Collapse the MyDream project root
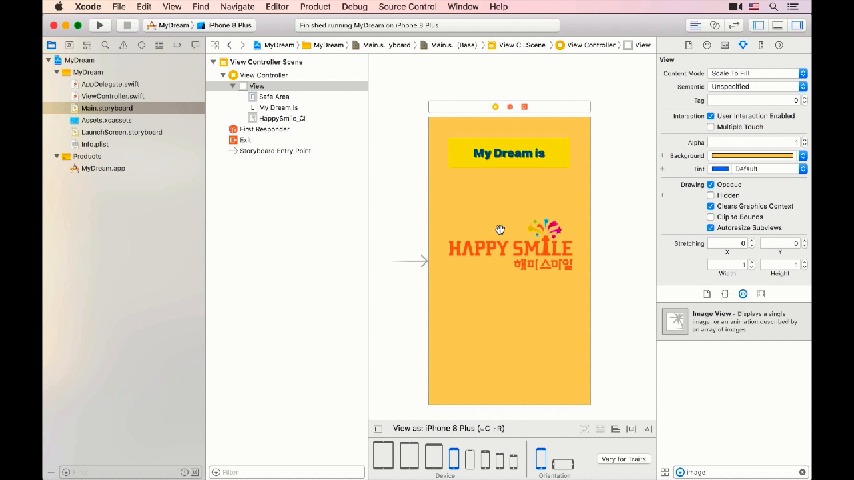The height and width of the screenshot is (480, 854). tap(48, 60)
